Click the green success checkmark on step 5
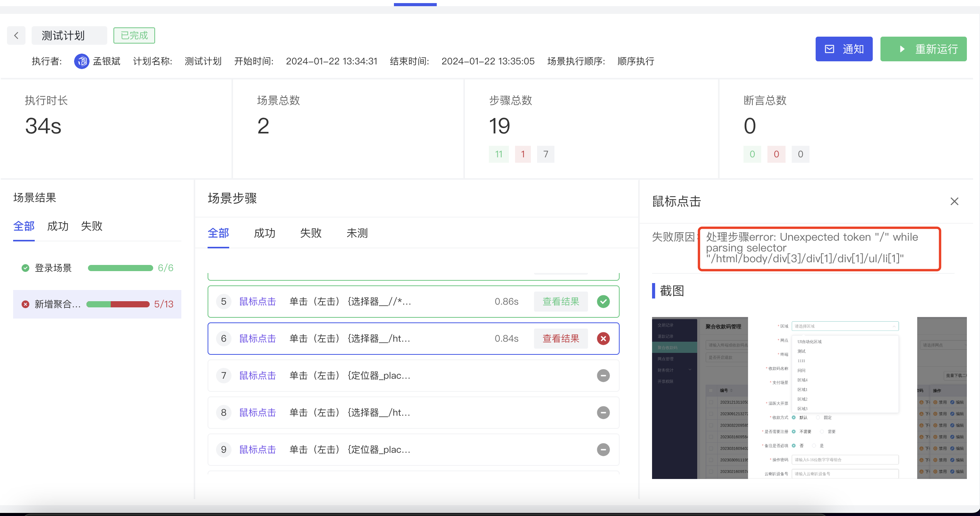 pyautogui.click(x=603, y=302)
